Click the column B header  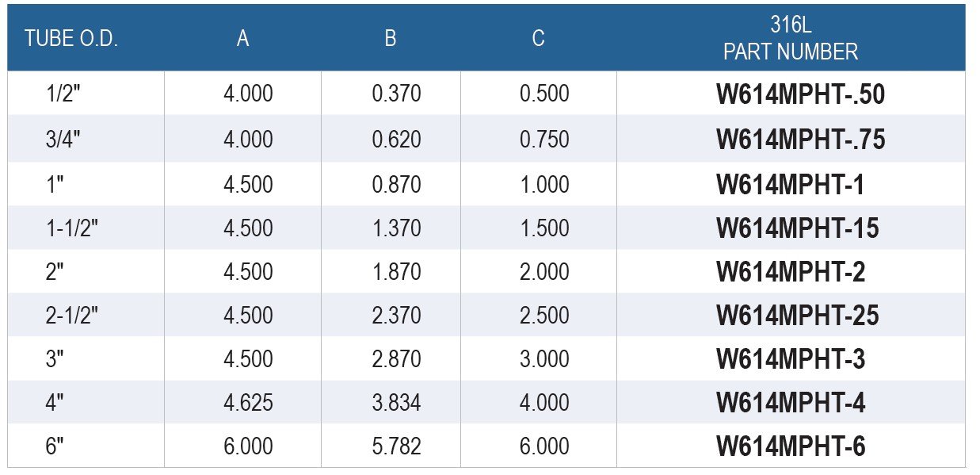391,39
